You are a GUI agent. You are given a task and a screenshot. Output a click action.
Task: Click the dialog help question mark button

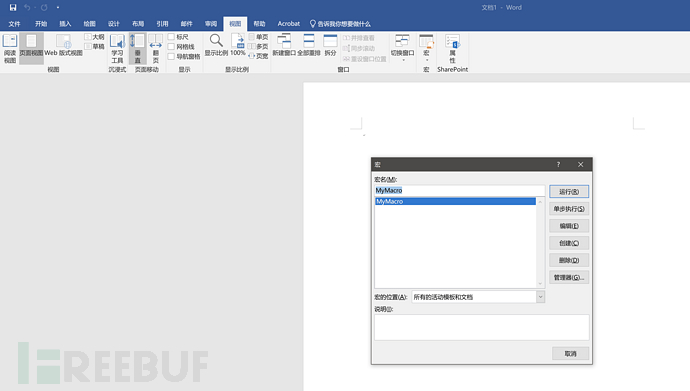coord(558,164)
